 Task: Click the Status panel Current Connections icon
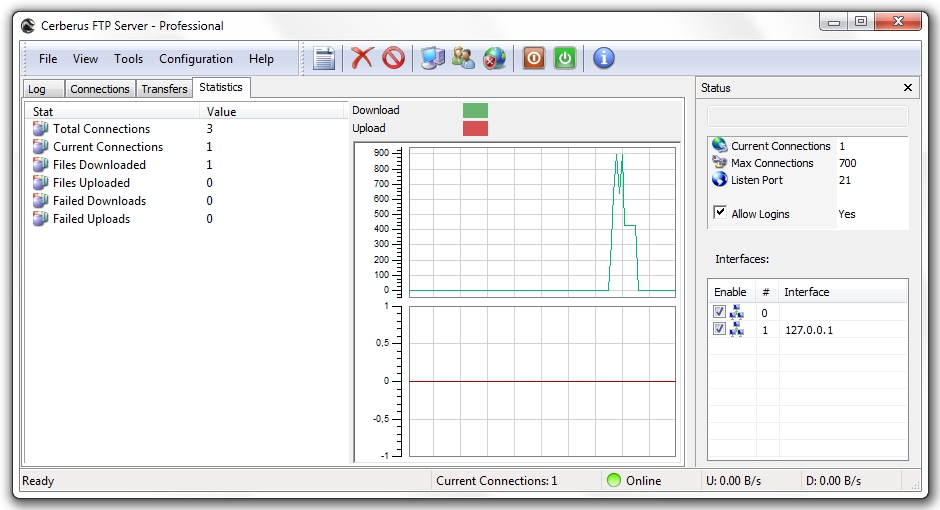point(719,145)
